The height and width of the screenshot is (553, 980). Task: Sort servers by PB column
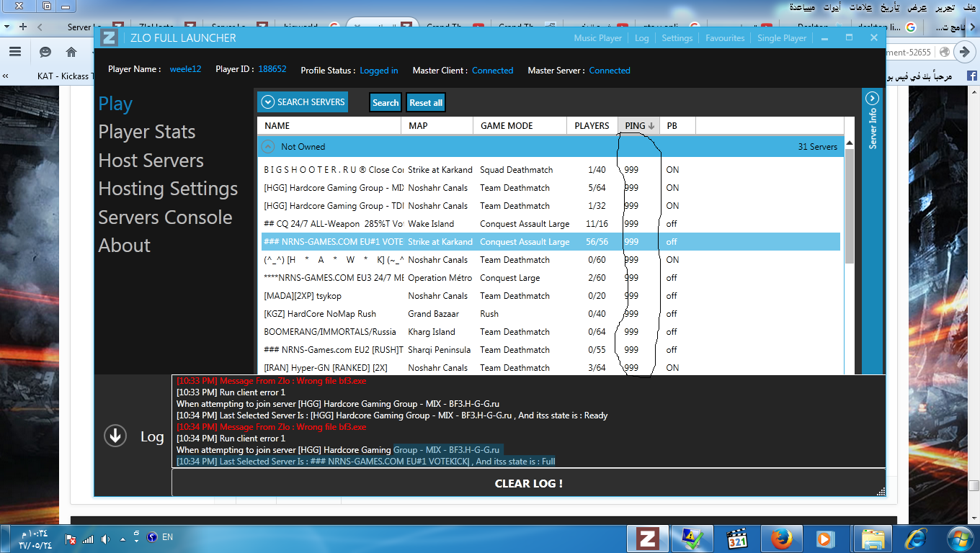click(x=677, y=125)
